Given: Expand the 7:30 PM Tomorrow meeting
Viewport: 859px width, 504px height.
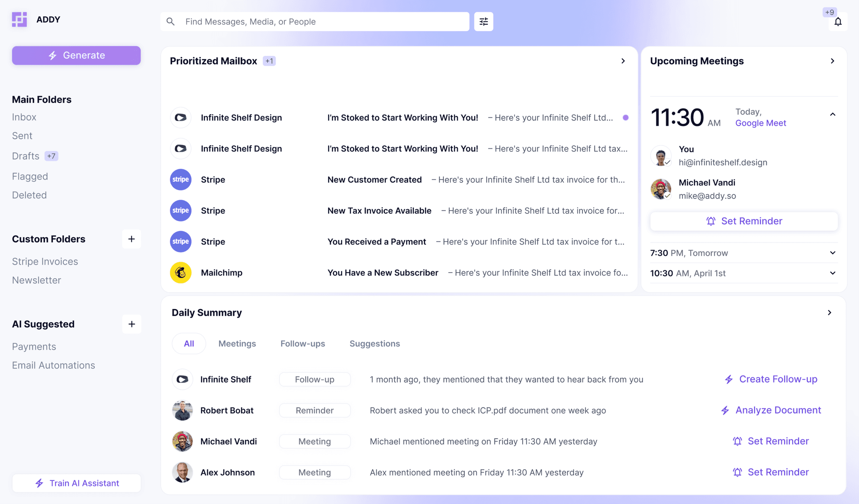Looking at the screenshot, I should point(832,252).
